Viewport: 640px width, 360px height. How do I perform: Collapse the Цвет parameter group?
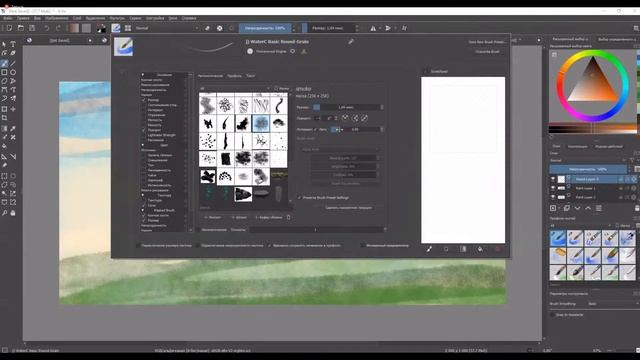[142, 145]
